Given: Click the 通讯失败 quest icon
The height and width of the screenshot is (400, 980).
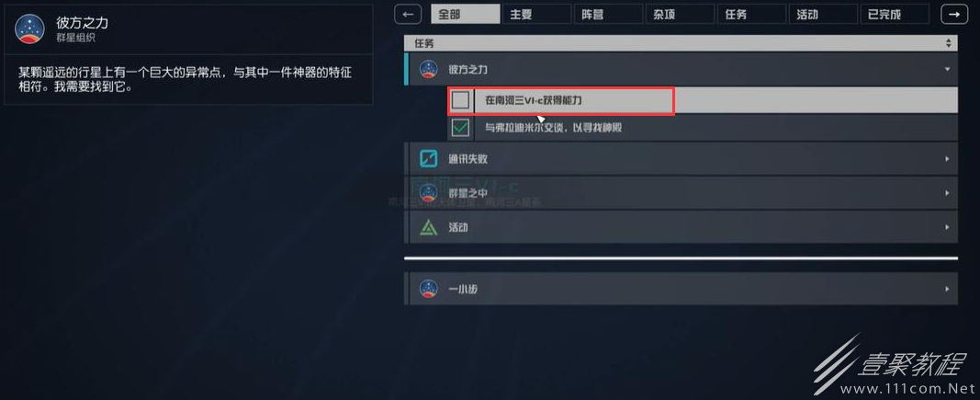Looking at the screenshot, I should pyautogui.click(x=428, y=159).
